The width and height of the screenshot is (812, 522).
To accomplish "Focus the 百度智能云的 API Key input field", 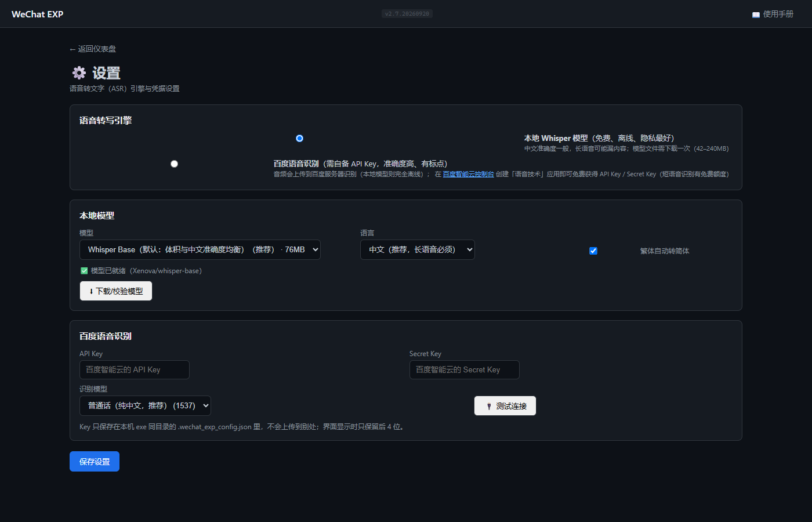I will pyautogui.click(x=135, y=369).
